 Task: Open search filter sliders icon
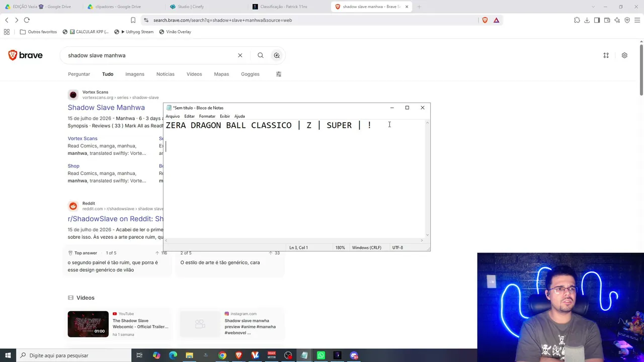(x=279, y=74)
